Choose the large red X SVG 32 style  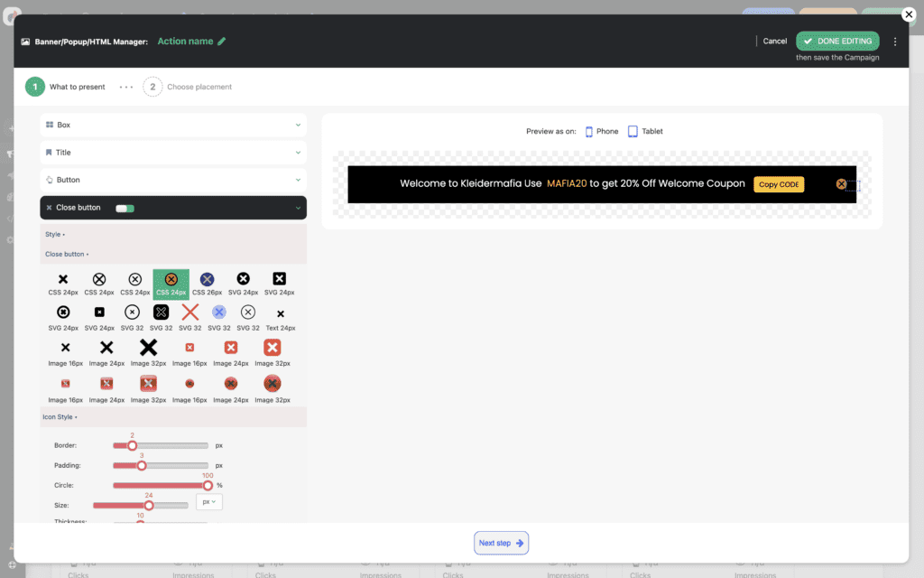189,312
